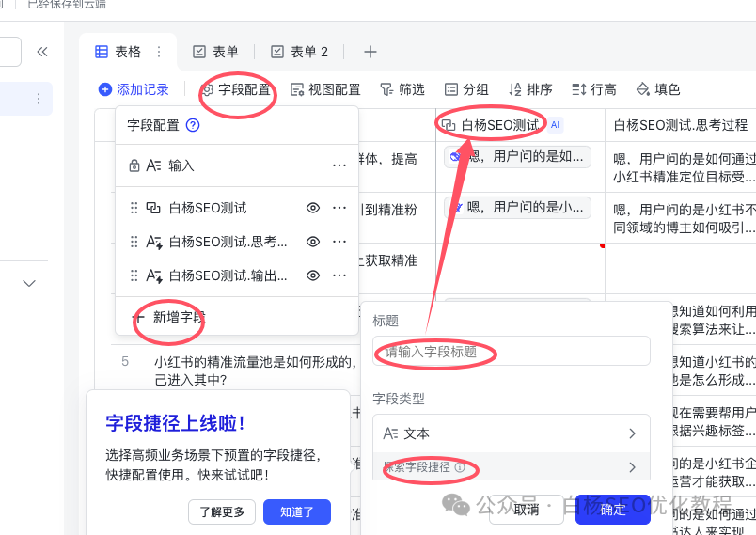Click 取消 button in field dialog
The image size is (756, 535).
pyautogui.click(x=526, y=510)
